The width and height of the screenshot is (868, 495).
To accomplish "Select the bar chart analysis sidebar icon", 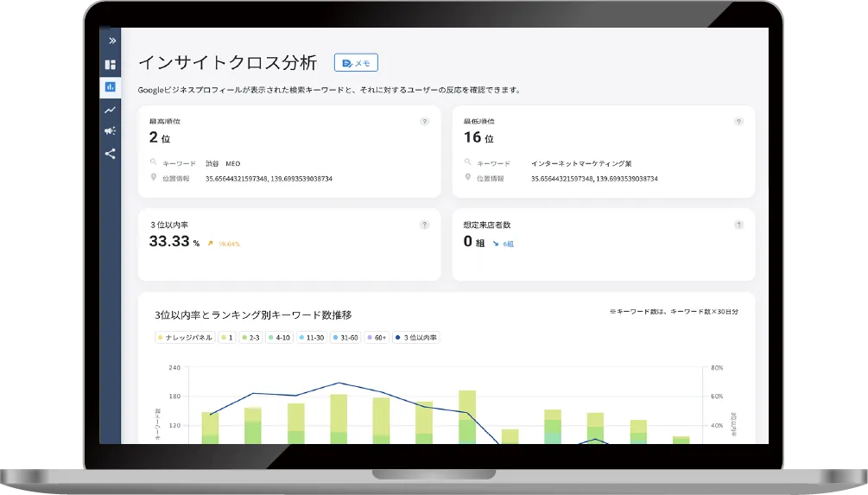I will point(111,87).
